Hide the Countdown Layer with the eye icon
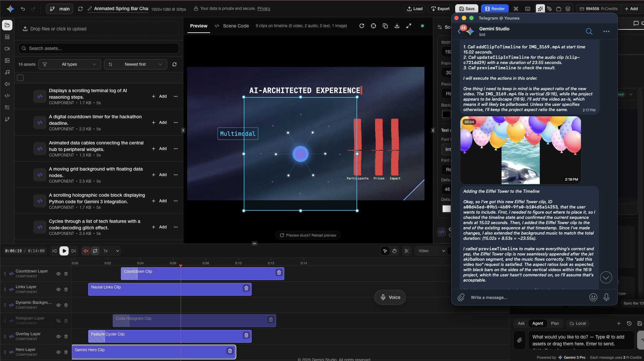 (x=58, y=274)
